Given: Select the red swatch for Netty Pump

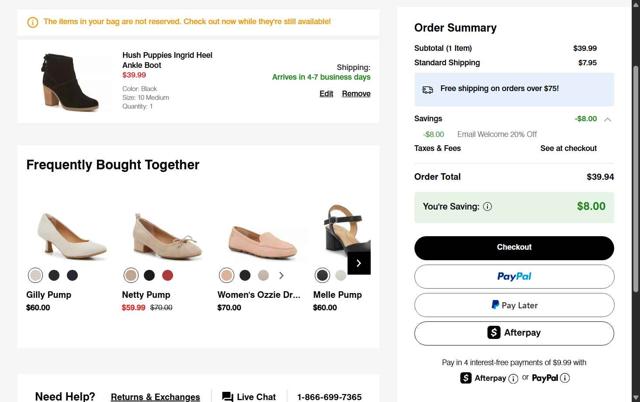Looking at the screenshot, I should click(x=167, y=275).
